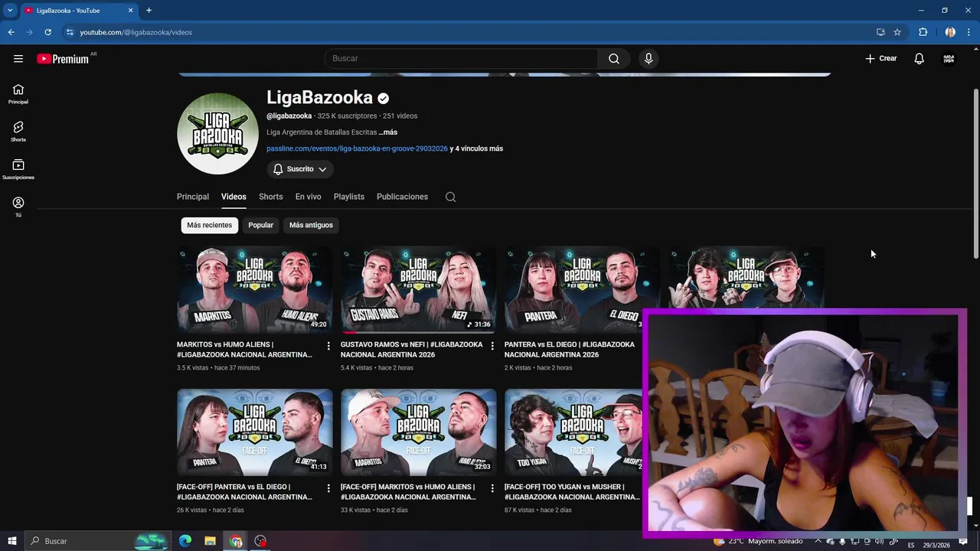Open Windows Start menu
Image resolution: width=980 pixels, height=551 pixels.
(11, 541)
